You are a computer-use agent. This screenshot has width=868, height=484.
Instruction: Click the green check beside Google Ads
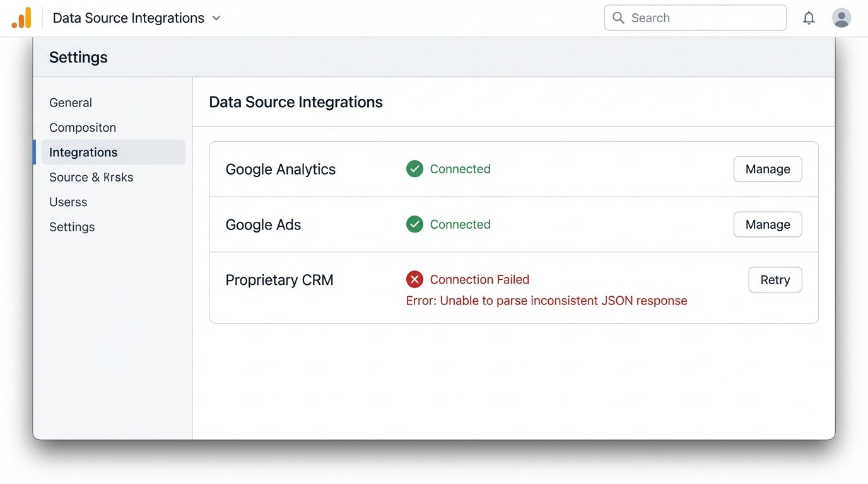(x=414, y=224)
